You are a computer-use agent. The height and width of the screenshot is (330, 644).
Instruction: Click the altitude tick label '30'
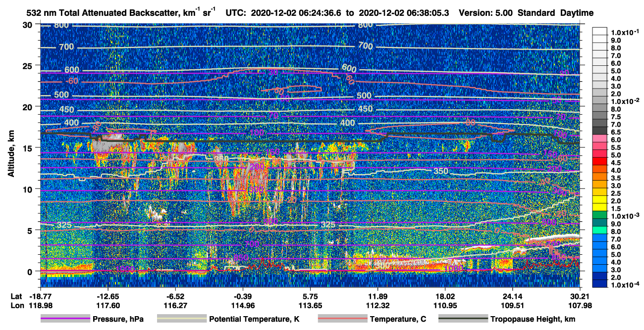click(28, 24)
